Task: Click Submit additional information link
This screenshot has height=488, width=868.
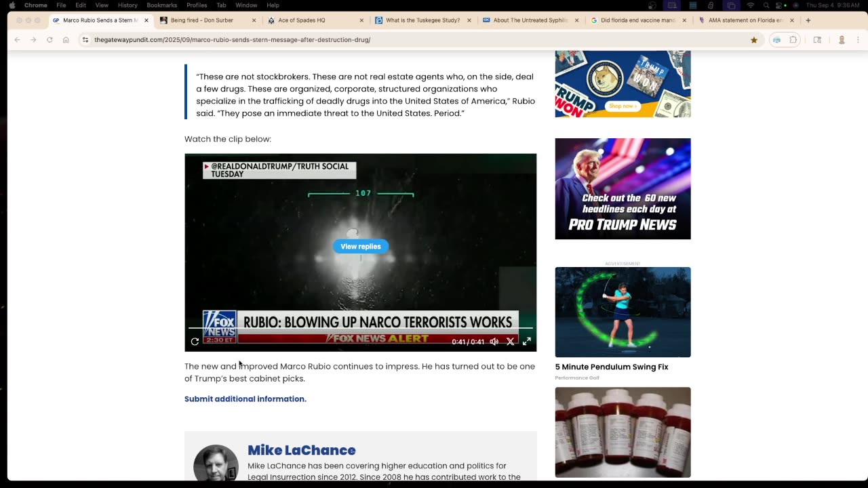Action: 245,399
